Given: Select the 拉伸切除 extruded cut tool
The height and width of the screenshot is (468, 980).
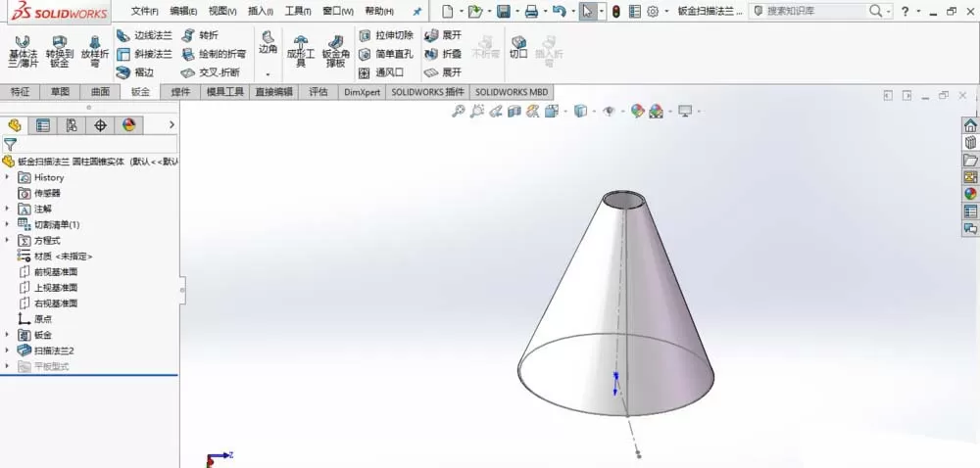Looking at the screenshot, I should point(385,35).
